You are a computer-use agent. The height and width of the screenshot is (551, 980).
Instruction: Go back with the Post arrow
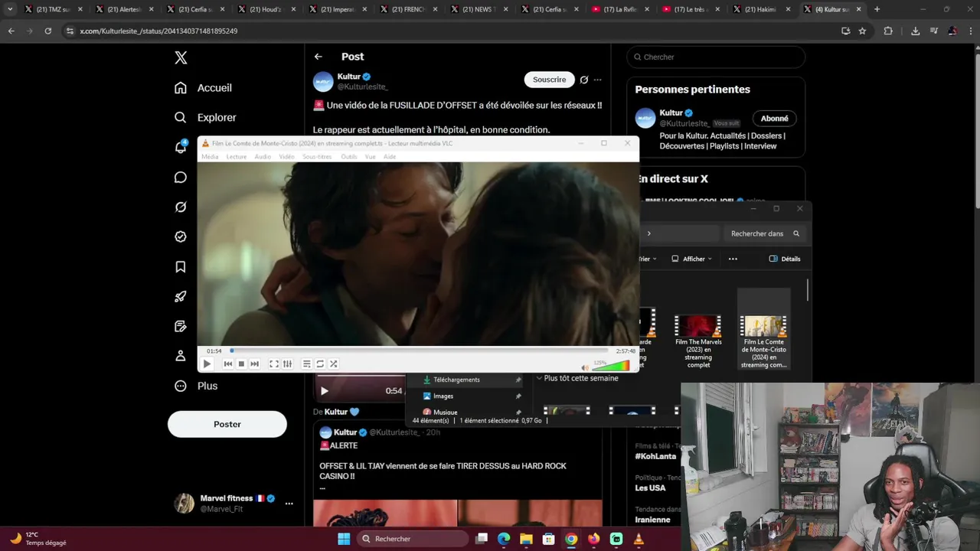(x=318, y=57)
